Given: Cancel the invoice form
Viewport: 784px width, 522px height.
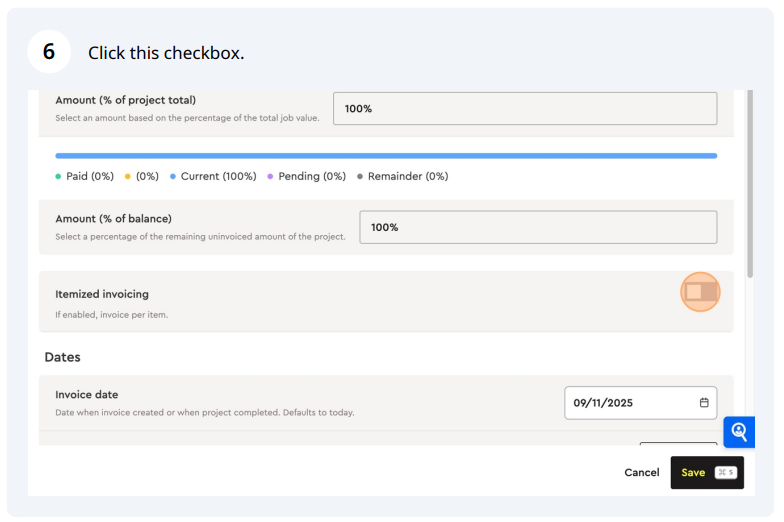Looking at the screenshot, I should (x=642, y=472).
